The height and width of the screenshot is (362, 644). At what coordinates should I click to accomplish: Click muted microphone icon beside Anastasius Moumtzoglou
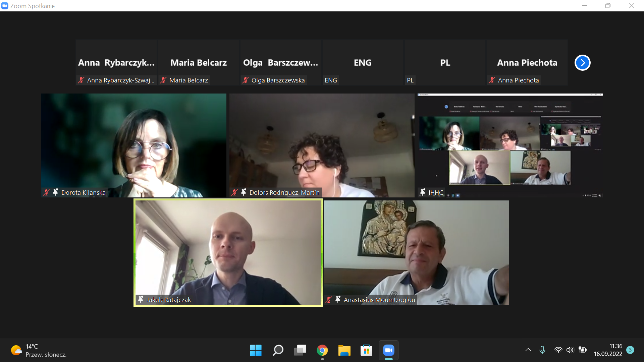(x=329, y=300)
